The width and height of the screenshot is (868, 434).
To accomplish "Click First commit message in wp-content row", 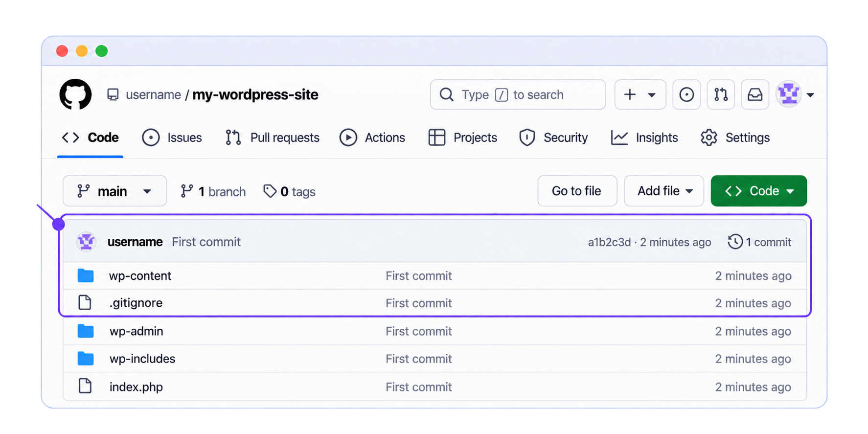I will point(418,275).
